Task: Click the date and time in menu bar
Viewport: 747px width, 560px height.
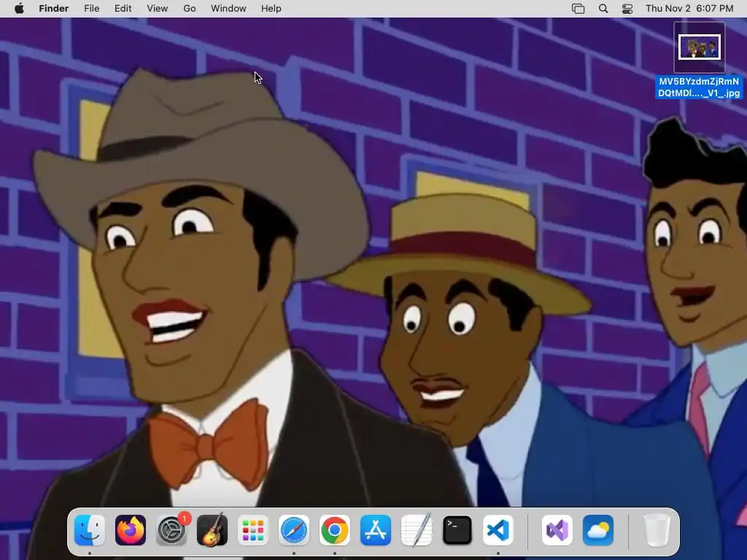Action: pyautogui.click(x=689, y=9)
